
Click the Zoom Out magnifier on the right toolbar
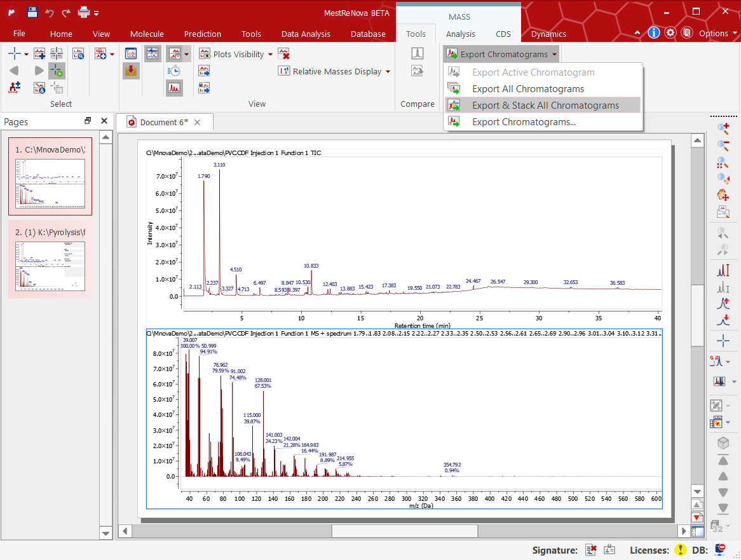(723, 145)
